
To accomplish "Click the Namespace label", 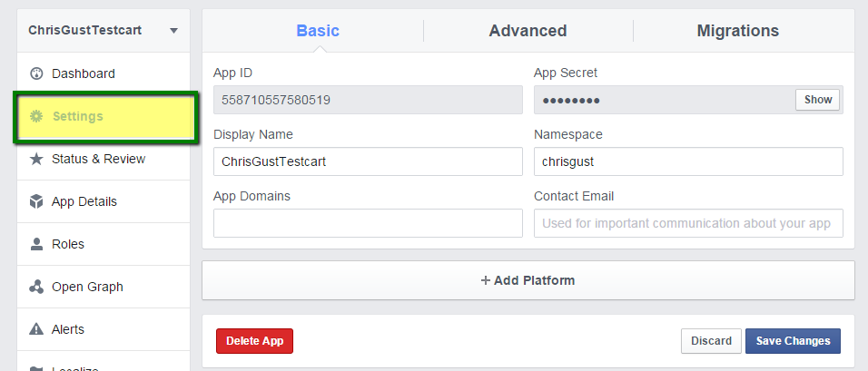I will (x=568, y=134).
